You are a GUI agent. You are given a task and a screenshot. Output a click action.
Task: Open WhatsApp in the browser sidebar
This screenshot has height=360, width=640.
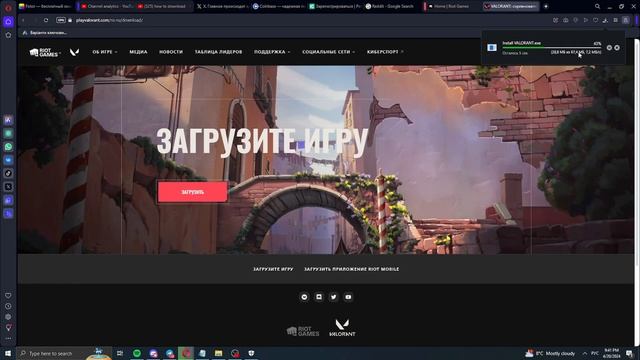click(x=8, y=147)
